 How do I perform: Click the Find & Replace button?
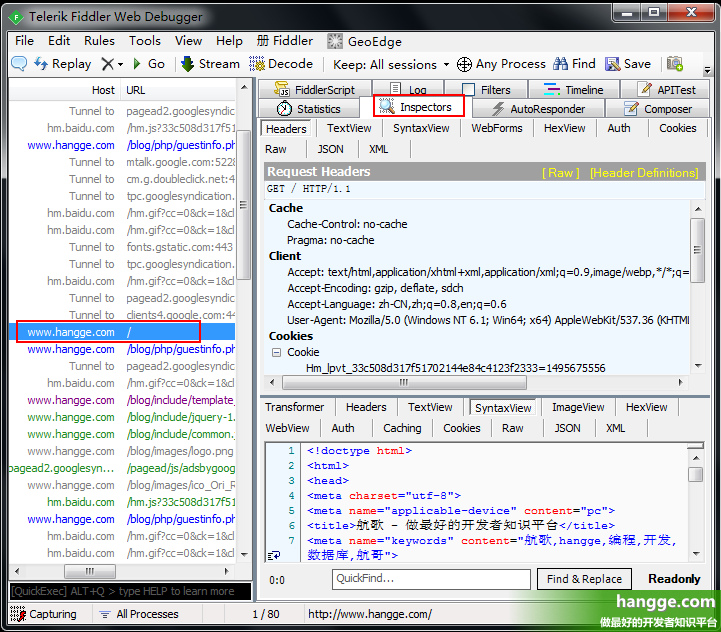[x=584, y=579]
